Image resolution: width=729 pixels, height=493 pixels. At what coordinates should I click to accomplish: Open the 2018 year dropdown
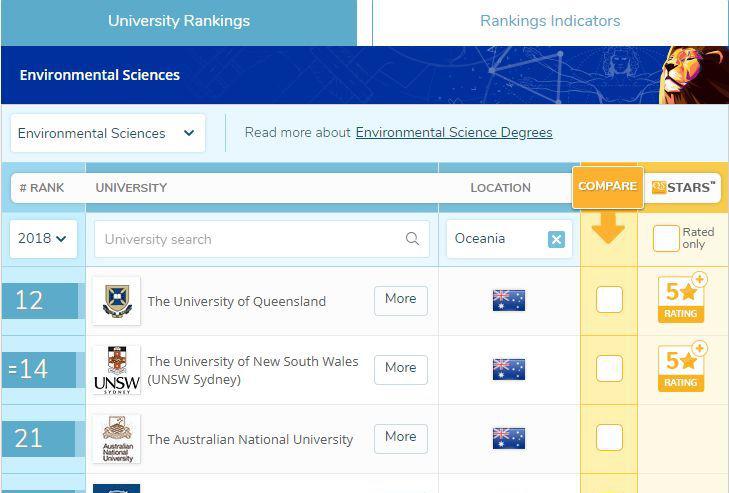coord(43,239)
